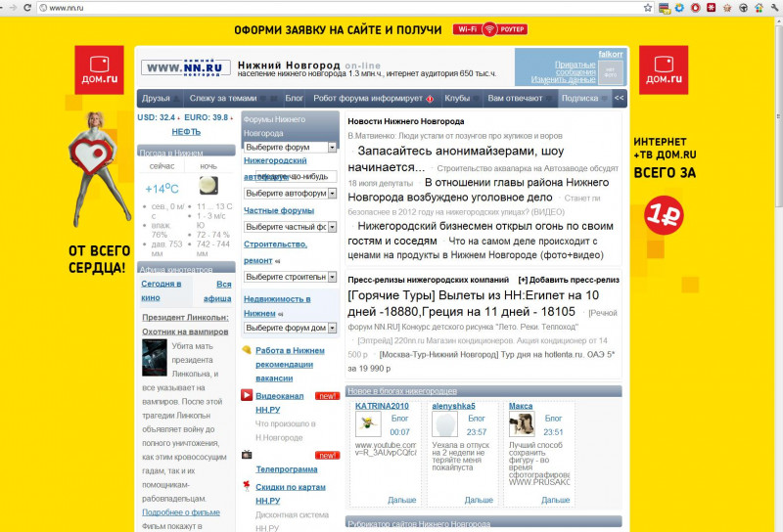Viewport: 783px width, 532px height.
Task: Open the Выберите форум дом dropdown
Action: click(290, 328)
